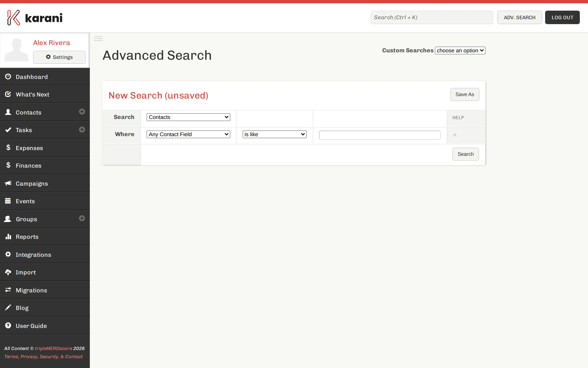Add a new contact with plus icon
Viewport: 588px width, 368px height.
tap(82, 111)
